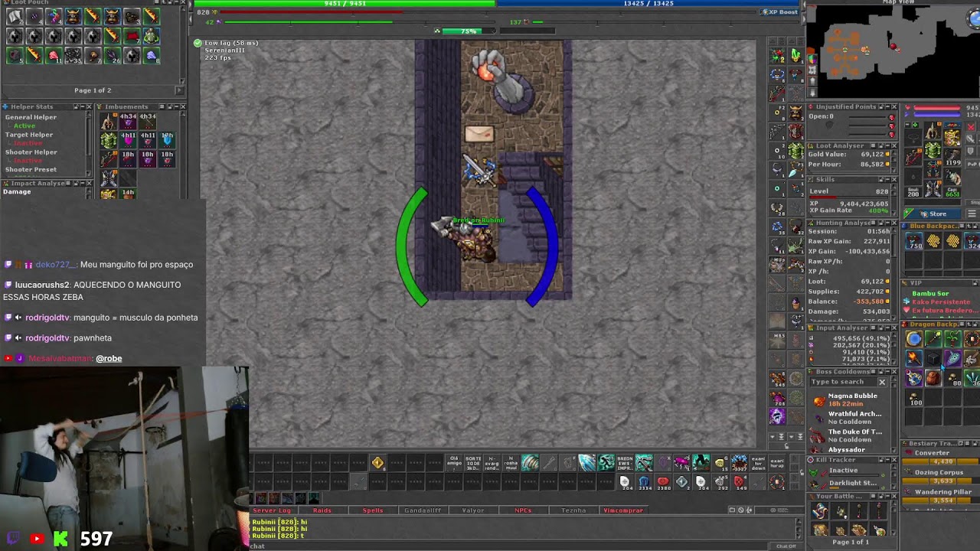
Task: Cast the crossbow spell action bar icon
Action: pyautogui.click(x=644, y=462)
